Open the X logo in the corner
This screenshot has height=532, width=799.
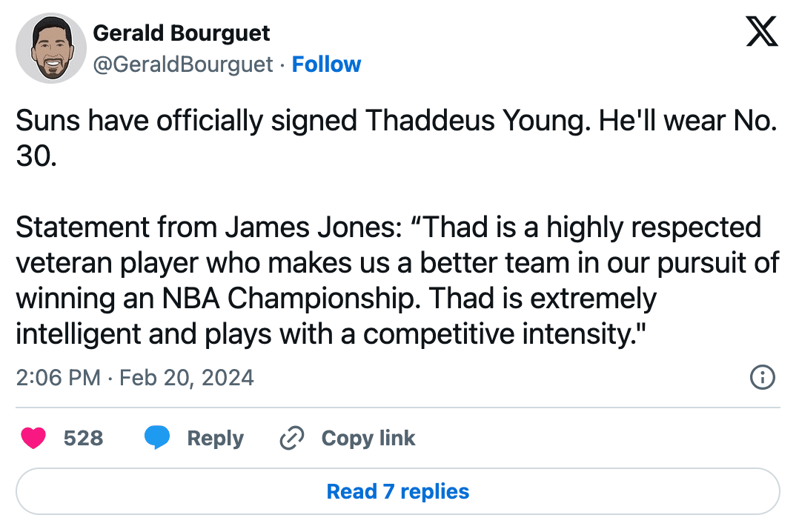pos(762,31)
